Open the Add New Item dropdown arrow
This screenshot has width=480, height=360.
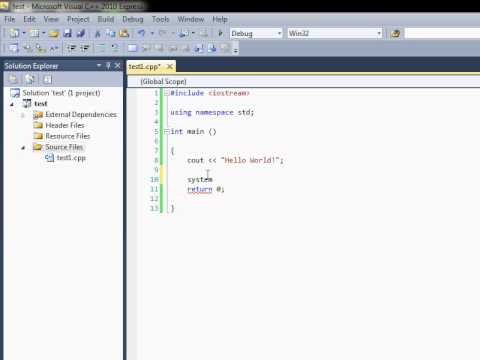pyautogui.click(x=44, y=33)
